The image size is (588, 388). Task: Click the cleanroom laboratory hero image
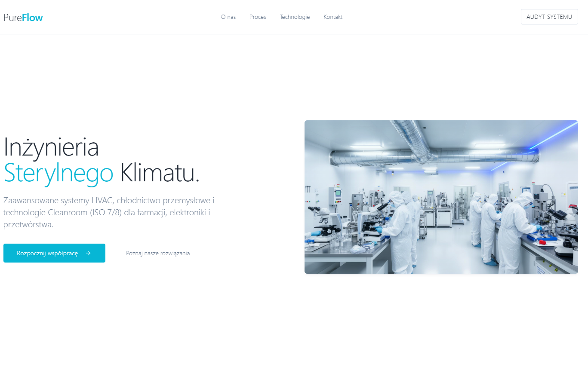(441, 197)
